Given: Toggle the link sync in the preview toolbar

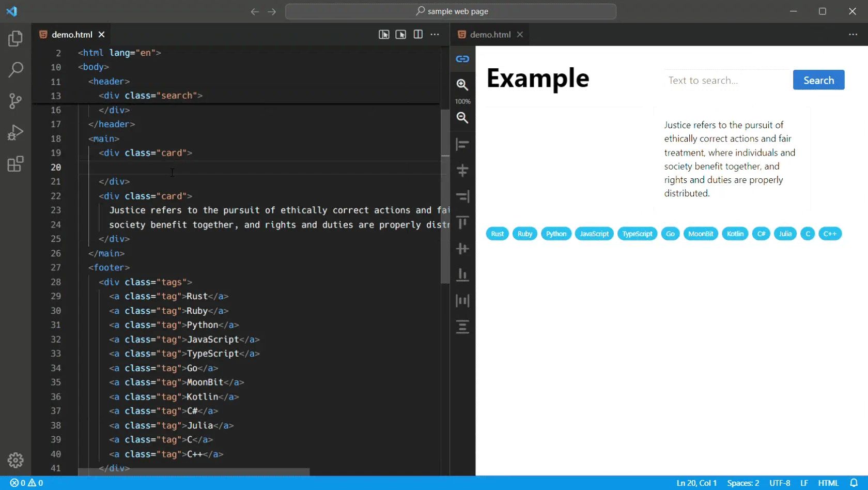Looking at the screenshot, I should tap(461, 58).
